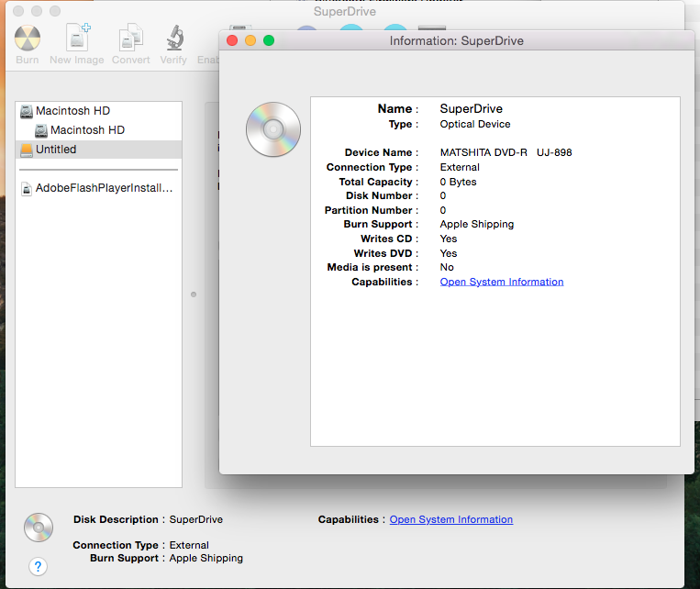Click the Disk Number value 0
The image size is (700, 589).
[x=443, y=195]
